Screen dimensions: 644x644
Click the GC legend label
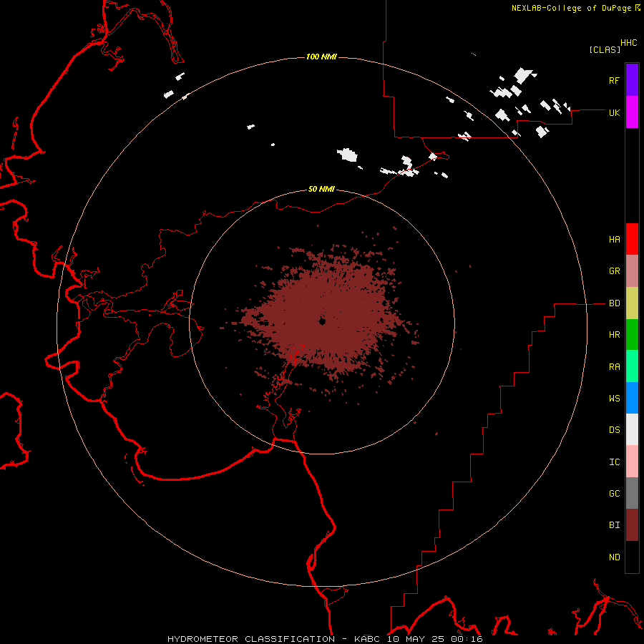pos(614,494)
